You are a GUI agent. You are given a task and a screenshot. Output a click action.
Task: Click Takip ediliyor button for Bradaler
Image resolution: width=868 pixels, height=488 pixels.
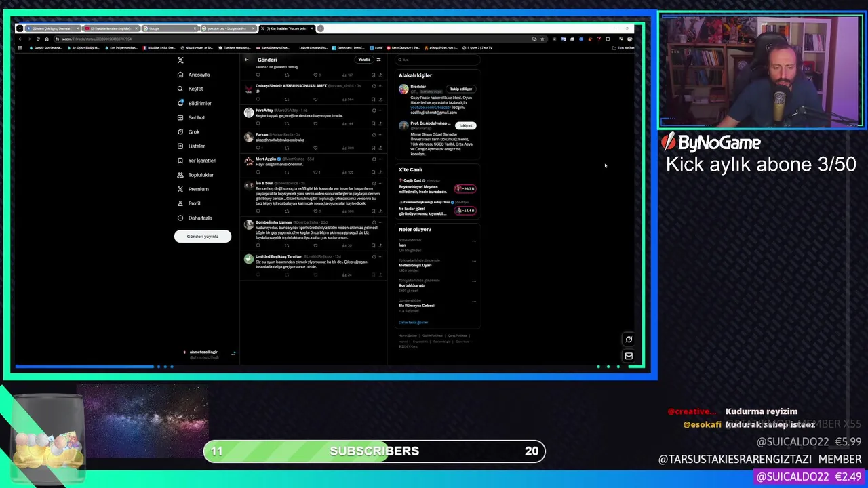click(x=461, y=89)
